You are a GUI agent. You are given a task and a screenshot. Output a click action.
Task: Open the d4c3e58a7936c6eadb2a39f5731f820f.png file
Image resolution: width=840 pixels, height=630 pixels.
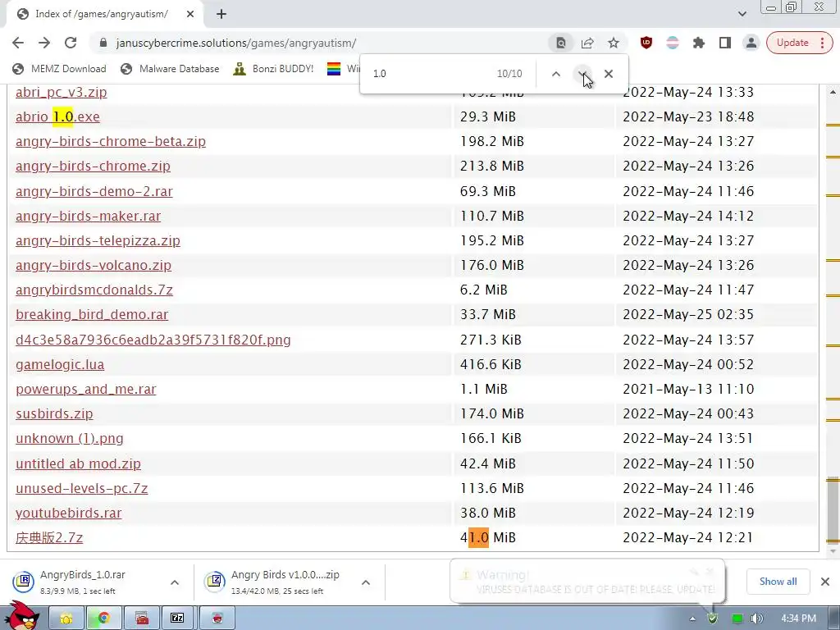(x=153, y=340)
